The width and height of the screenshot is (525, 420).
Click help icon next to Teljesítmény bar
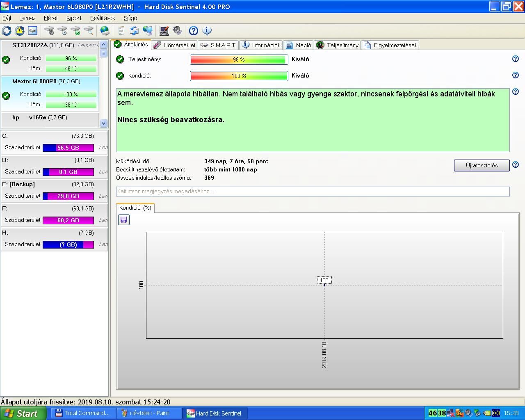coord(516,59)
